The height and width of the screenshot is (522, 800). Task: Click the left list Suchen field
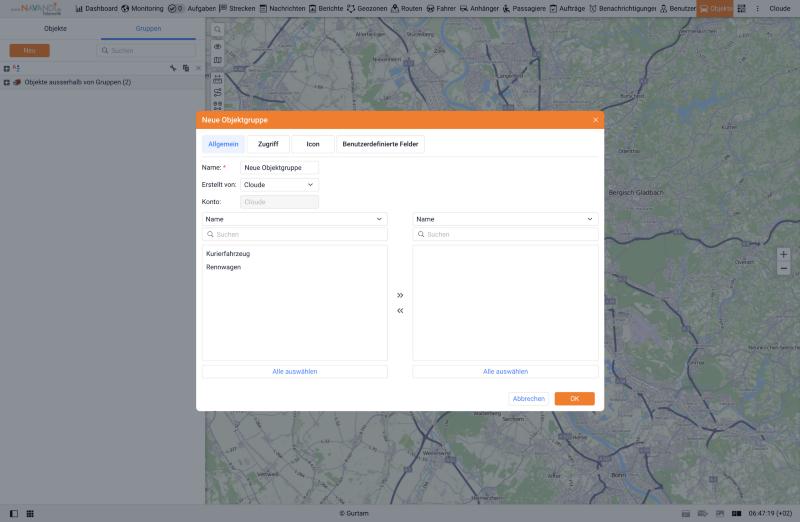(294, 234)
